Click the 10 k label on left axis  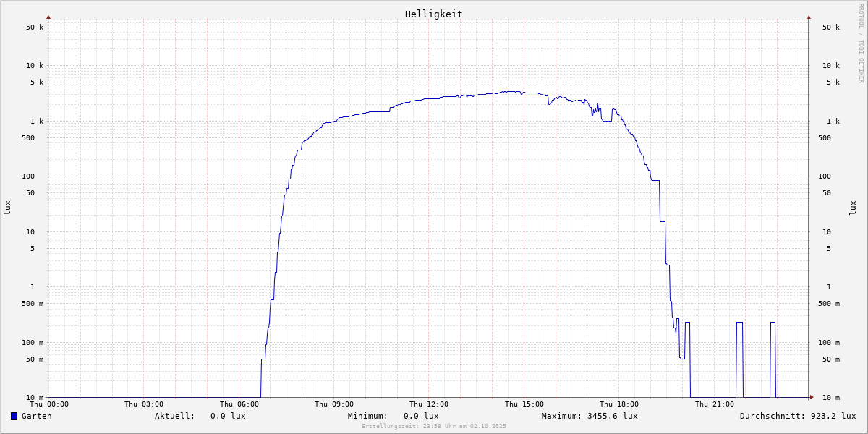(x=35, y=66)
